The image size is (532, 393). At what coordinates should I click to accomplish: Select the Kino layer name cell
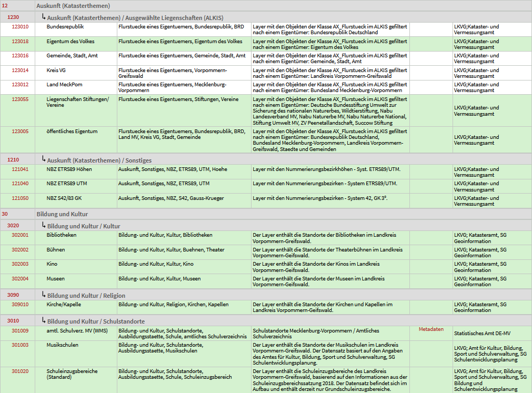tap(76, 267)
